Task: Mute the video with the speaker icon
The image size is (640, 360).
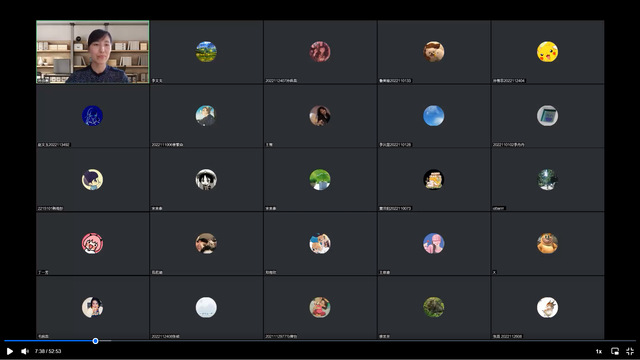Action: [x=25, y=351]
